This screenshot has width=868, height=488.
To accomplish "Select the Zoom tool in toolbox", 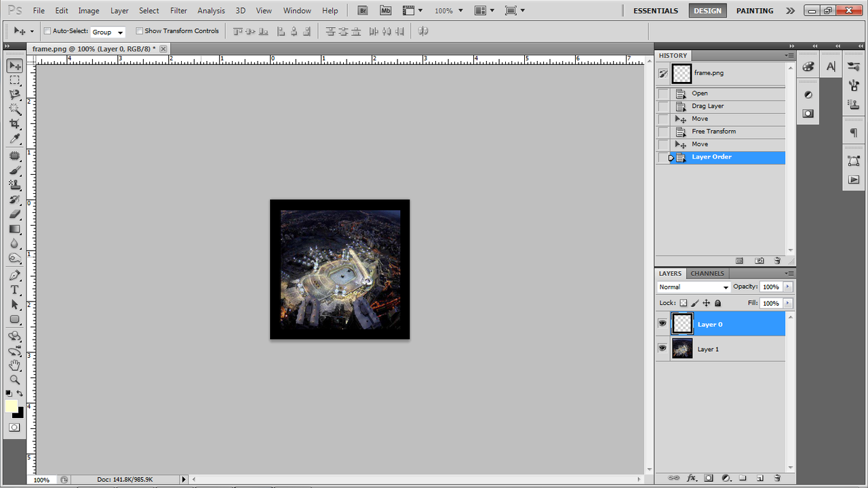I will pos(14,380).
